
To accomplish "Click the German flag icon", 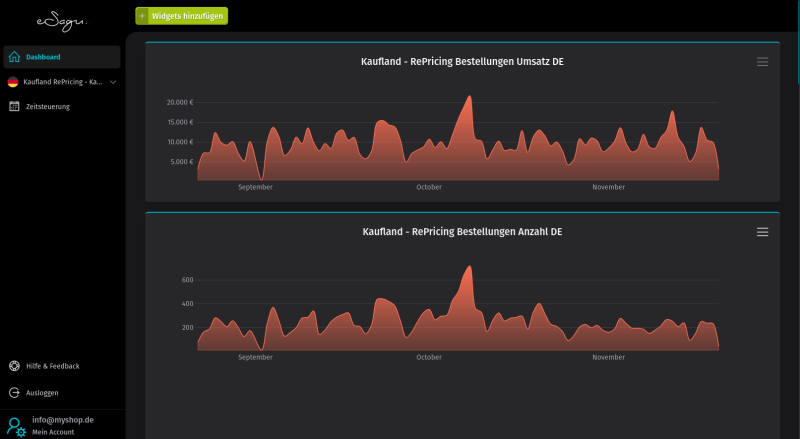I will 13,82.
